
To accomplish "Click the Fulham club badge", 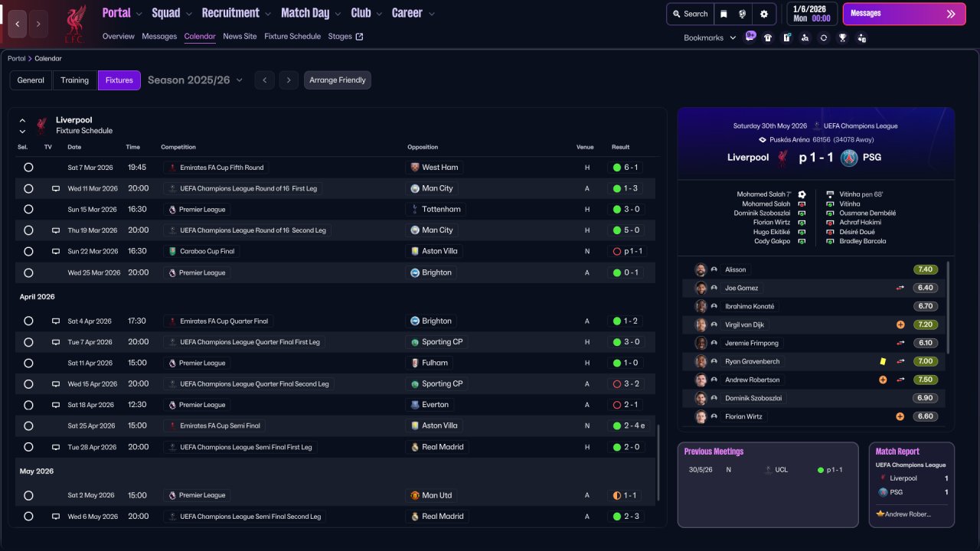I will point(415,363).
